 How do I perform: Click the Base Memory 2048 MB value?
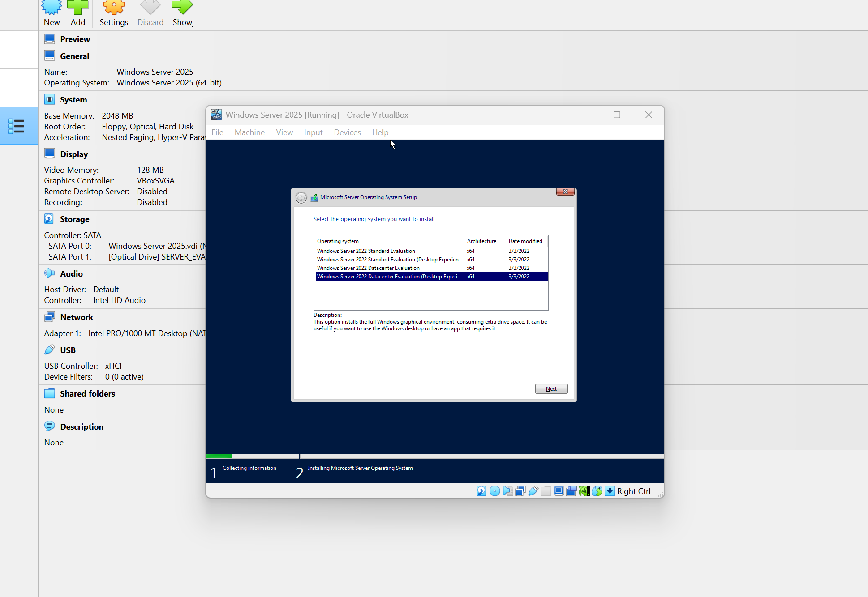(x=117, y=116)
